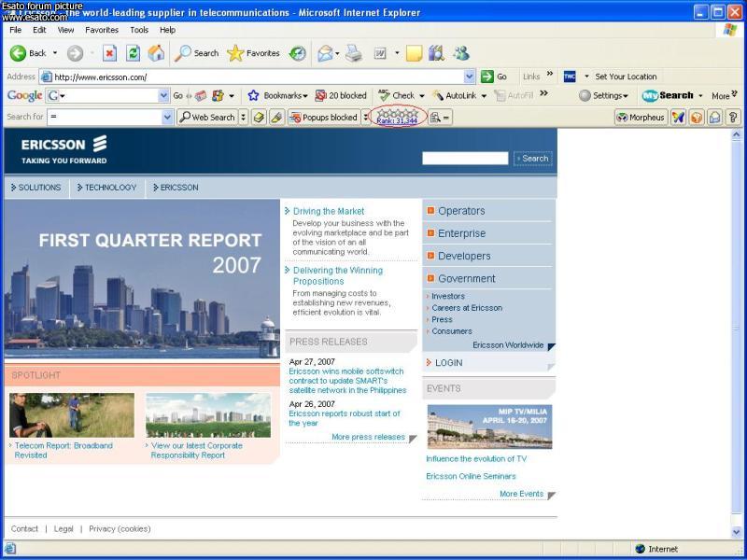Image resolution: width=747 pixels, height=560 pixels.
Task: Go to Home page via house icon
Action: tap(156, 53)
